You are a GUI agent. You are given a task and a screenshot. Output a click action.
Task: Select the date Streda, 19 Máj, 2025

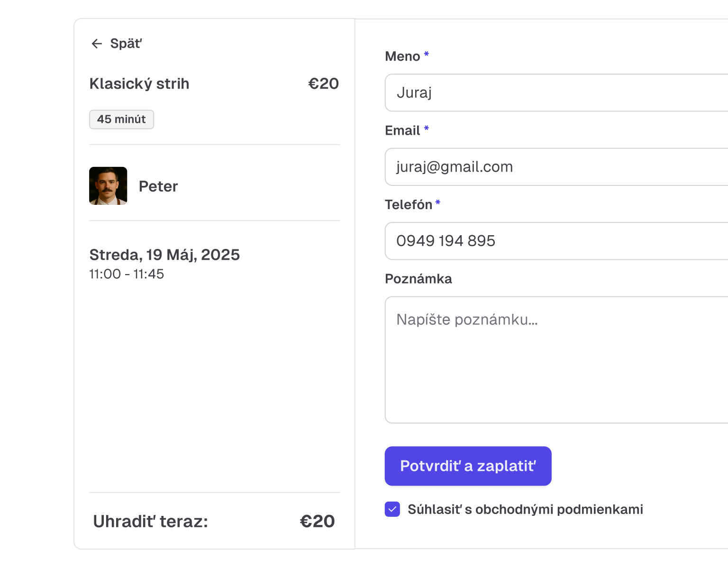[x=165, y=255]
